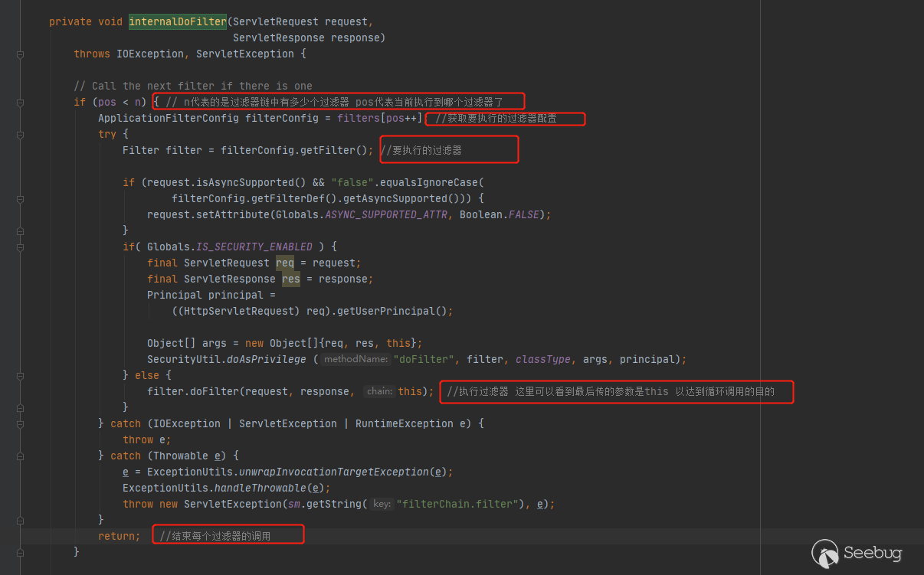Collapse the 'if (pos < n)' code block
The width and height of the screenshot is (924, 575).
pyautogui.click(x=20, y=103)
